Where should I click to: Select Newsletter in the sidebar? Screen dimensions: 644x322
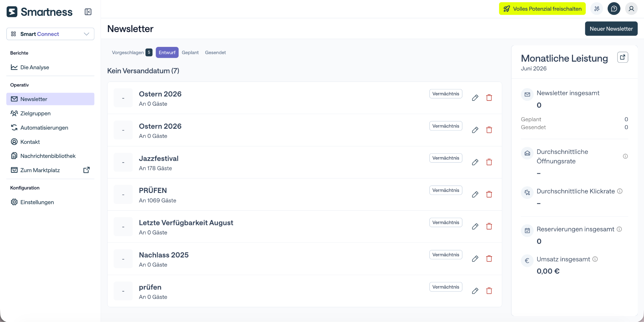click(50, 99)
